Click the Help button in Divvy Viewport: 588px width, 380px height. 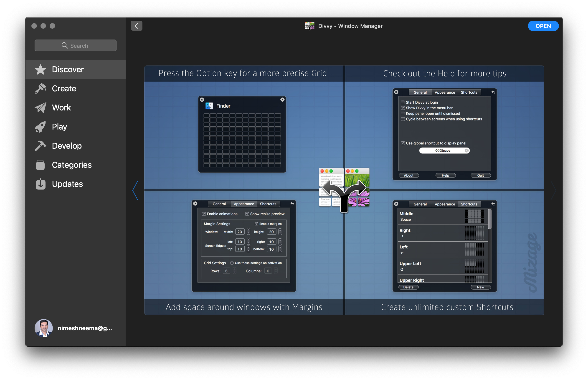click(x=445, y=175)
